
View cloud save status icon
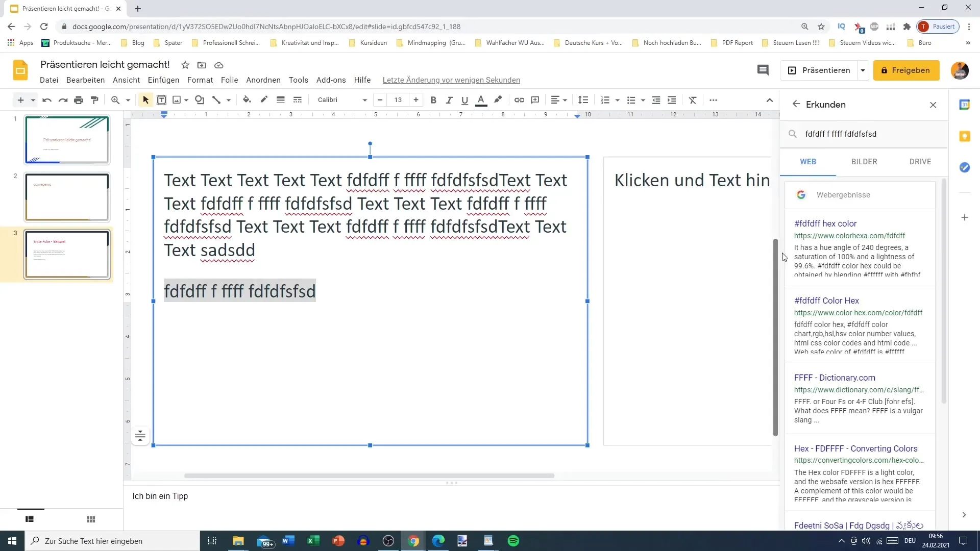click(219, 65)
